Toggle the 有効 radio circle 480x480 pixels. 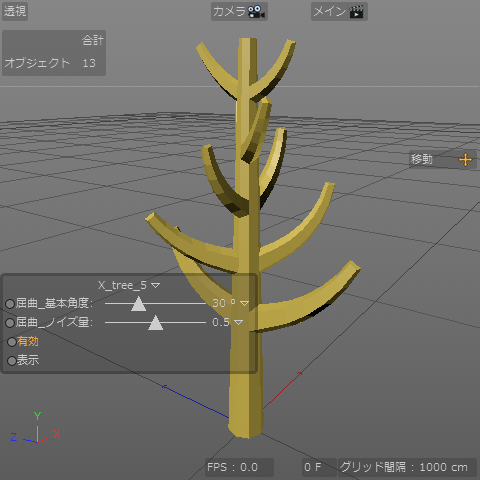12,342
